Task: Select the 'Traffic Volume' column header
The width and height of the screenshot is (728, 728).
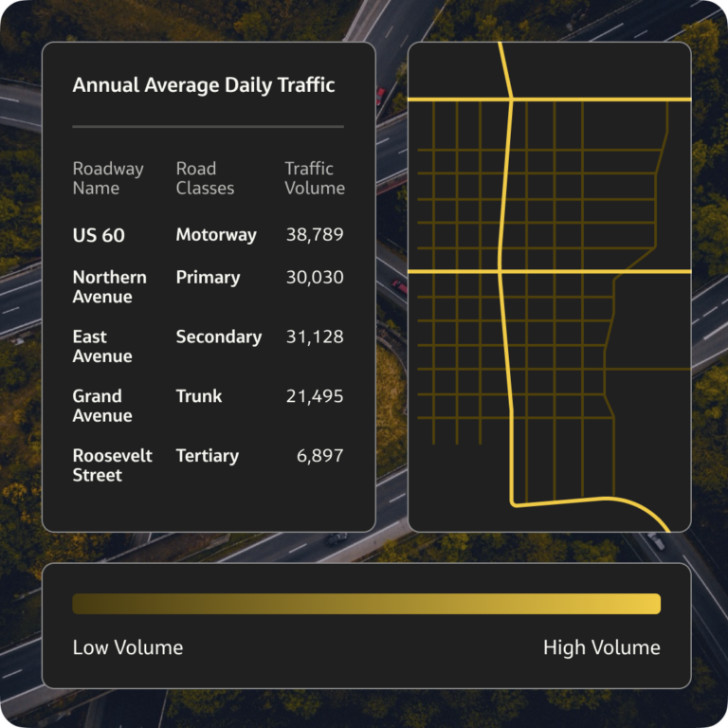Action: pyautogui.click(x=315, y=178)
